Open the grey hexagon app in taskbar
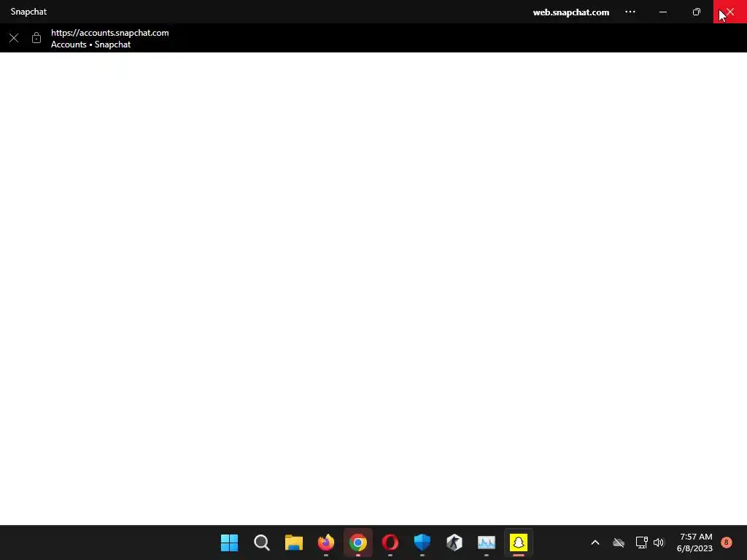Viewport: 747px width, 560px height. coord(454,542)
